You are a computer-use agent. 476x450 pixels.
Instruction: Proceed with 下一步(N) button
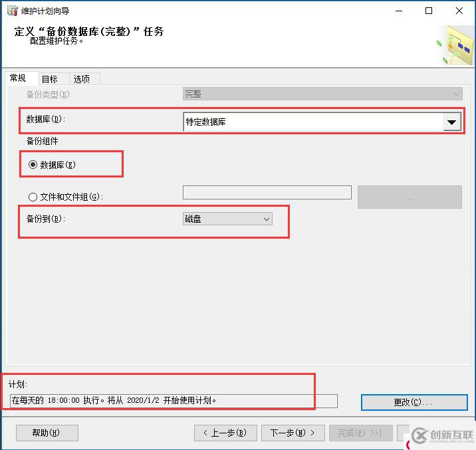click(293, 433)
